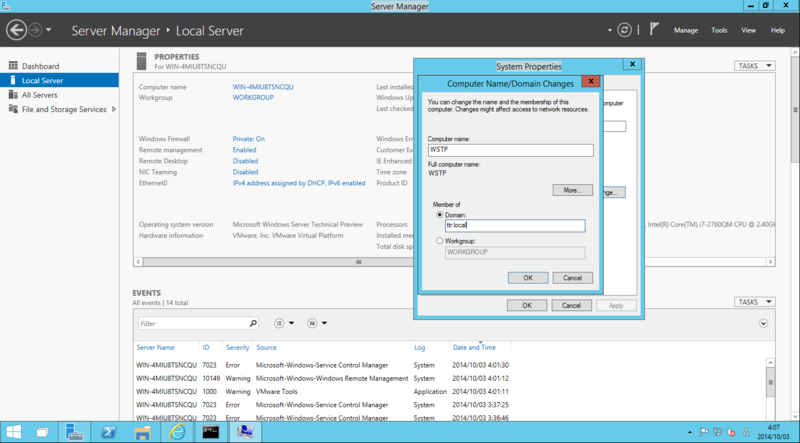Sort events by Severity column

click(x=238, y=347)
